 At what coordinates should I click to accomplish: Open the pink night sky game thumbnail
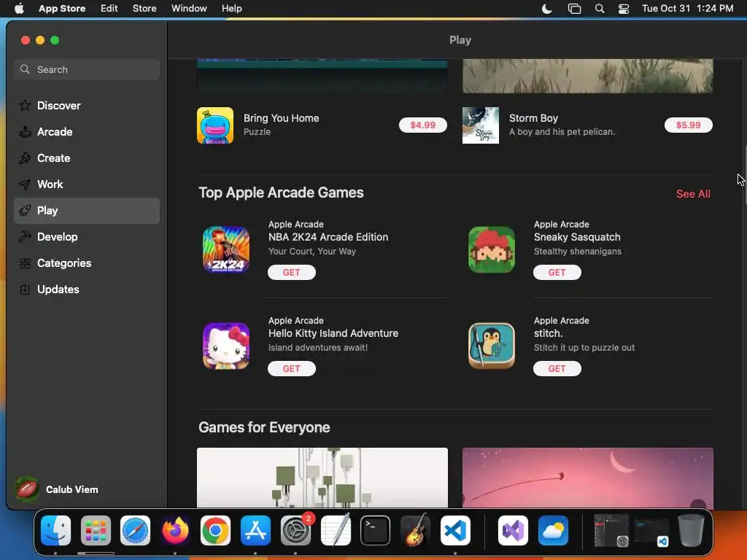[x=587, y=478]
